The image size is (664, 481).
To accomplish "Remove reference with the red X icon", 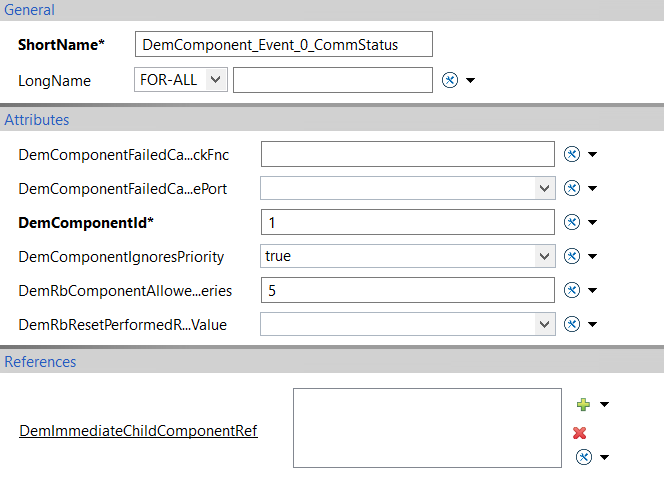I will [x=579, y=433].
